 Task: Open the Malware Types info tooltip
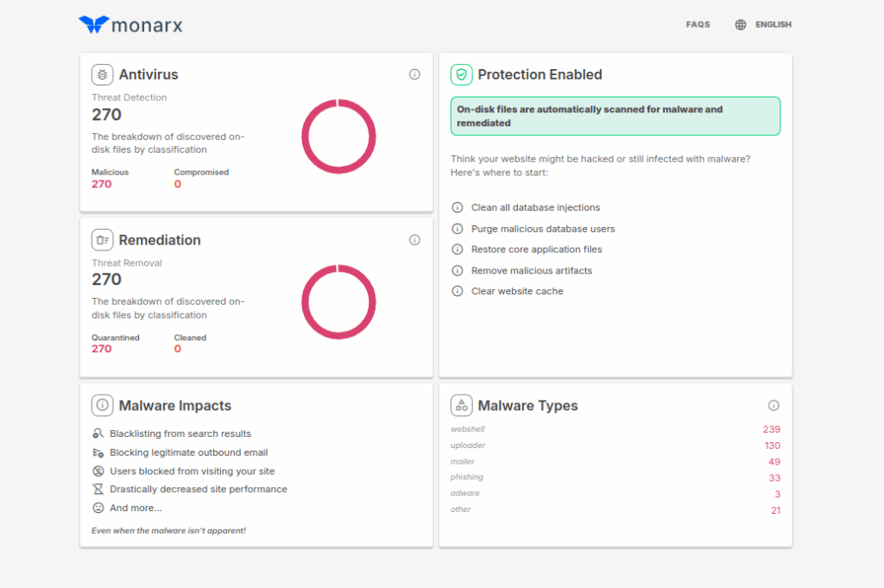point(773,406)
